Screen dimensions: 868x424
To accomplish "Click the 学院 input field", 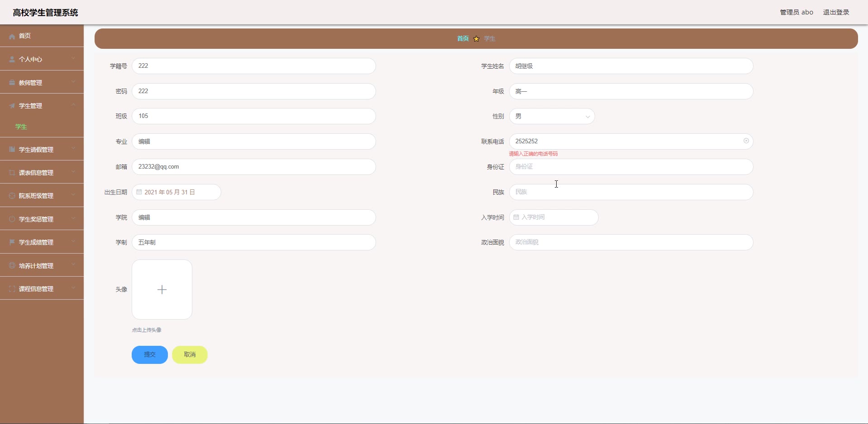I will (x=254, y=217).
